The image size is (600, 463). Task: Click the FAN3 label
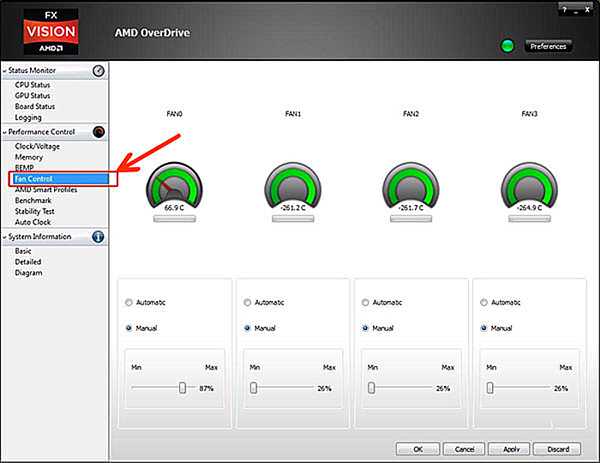click(x=529, y=114)
